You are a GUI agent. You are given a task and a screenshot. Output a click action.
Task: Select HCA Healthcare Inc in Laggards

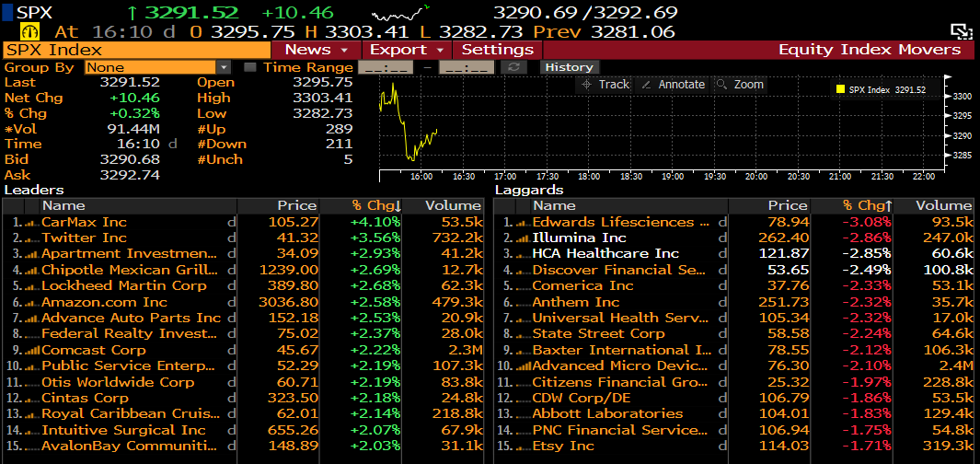pos(734,254)
